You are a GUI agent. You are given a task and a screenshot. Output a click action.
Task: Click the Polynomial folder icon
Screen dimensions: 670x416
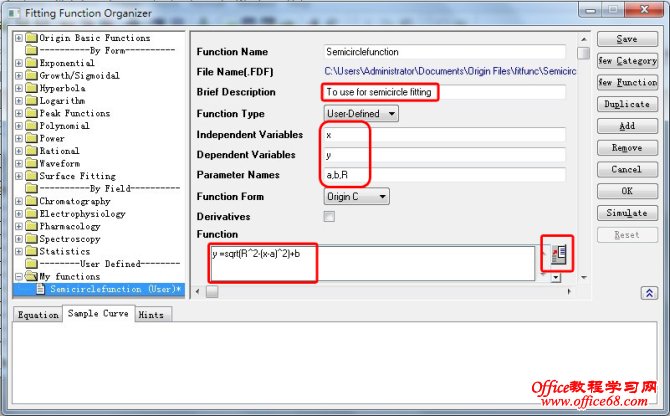coord(31,126)
